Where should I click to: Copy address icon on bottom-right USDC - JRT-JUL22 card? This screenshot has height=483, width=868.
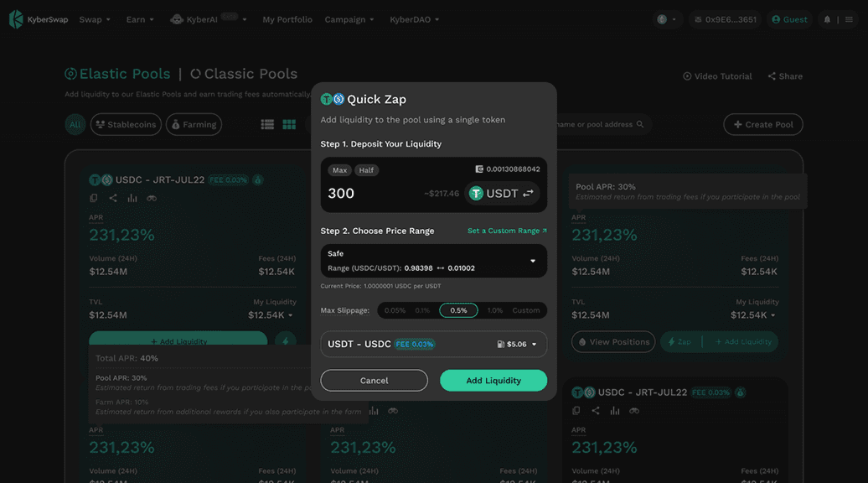click(x=576, y=410)
